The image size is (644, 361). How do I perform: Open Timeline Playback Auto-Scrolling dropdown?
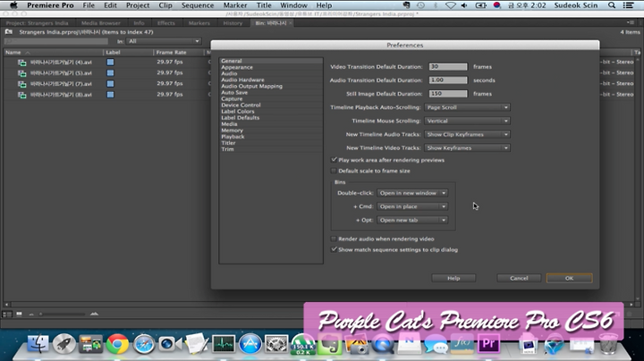click(468, 107)
